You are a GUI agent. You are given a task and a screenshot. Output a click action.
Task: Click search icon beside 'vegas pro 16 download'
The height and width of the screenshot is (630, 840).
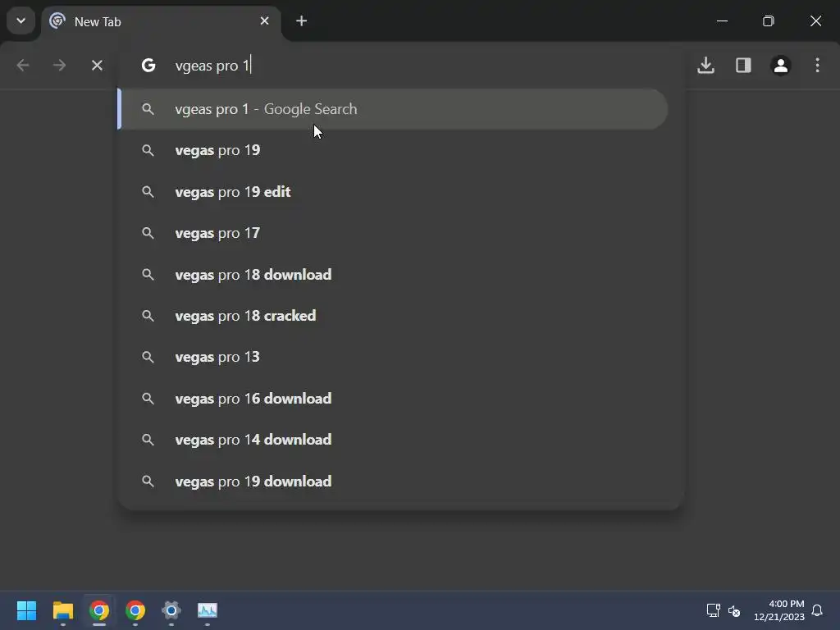point(148,399)
